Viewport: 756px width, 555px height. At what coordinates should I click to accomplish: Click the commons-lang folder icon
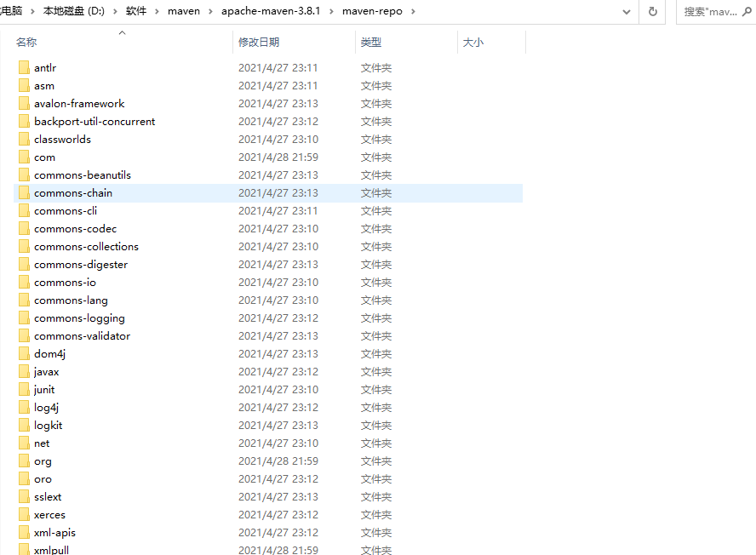pos(24,300)
